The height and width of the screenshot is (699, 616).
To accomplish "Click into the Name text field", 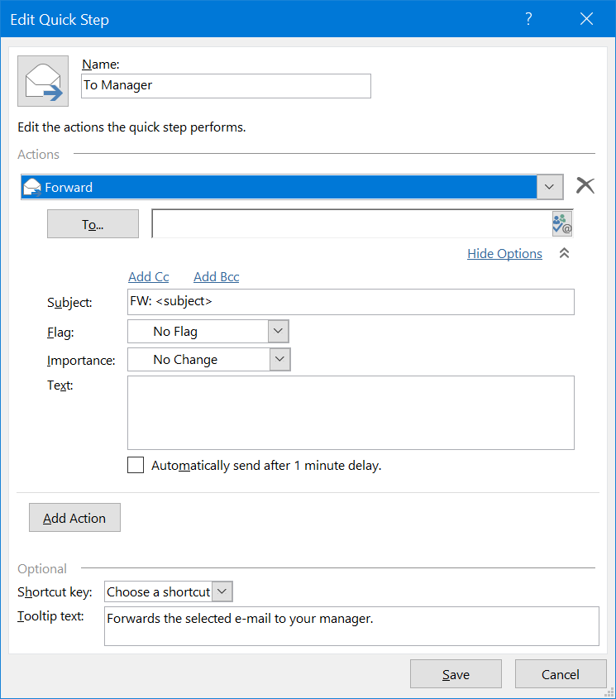I will tap(226, 85).
